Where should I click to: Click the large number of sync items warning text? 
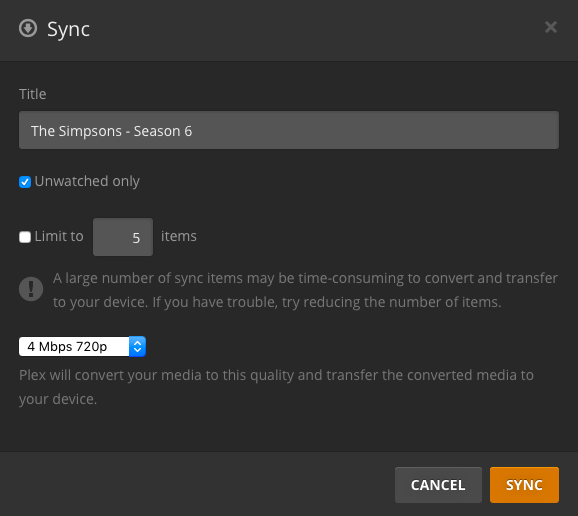point(305,290)
